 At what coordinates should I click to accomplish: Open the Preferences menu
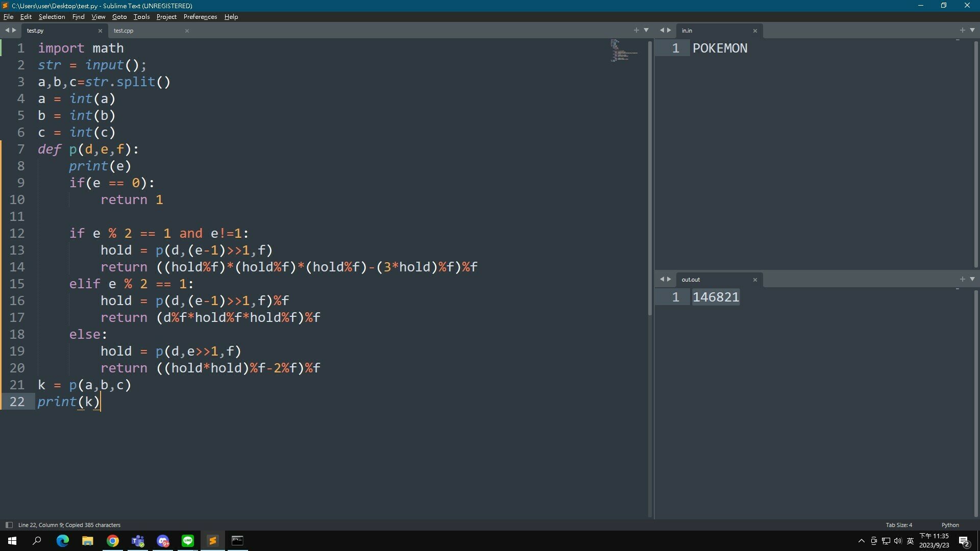[200, 17]
